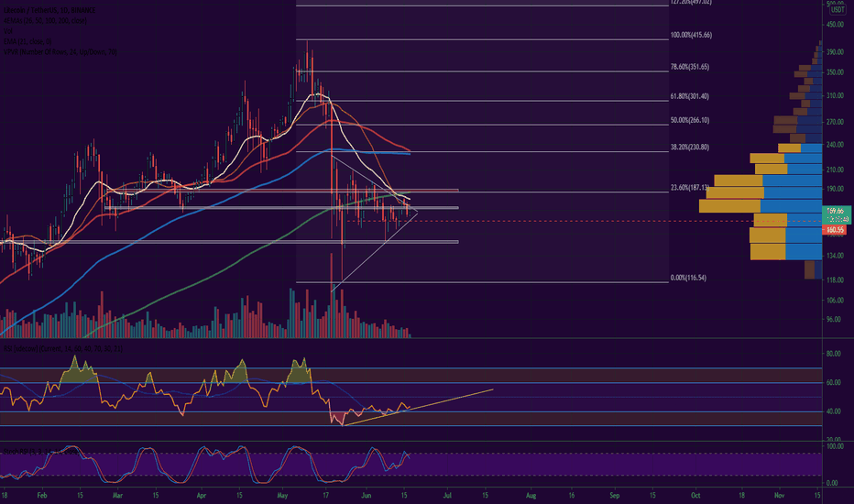Click the 40.00 RSI axis label
This screenshot has height=504, width=854.
click(x=833, y=411)
